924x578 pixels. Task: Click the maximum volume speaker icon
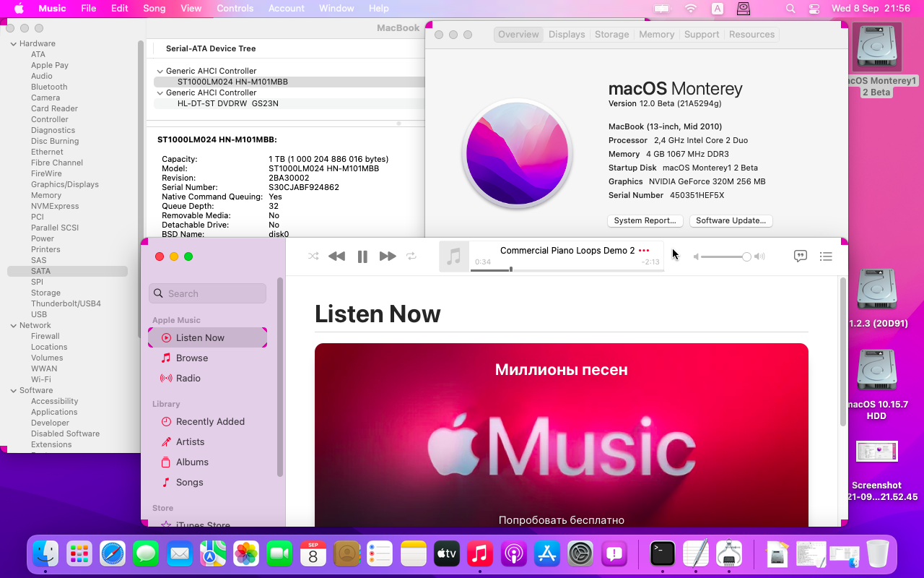759,256
